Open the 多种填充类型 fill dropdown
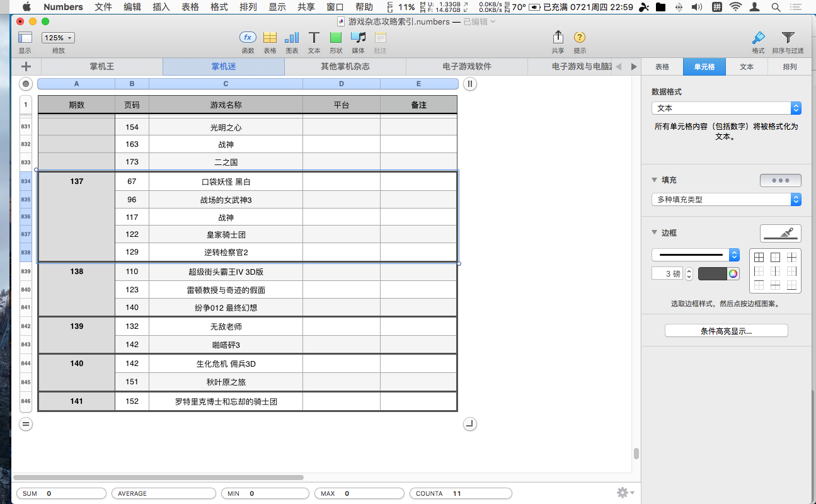Image resolution: width=816 pixels, height=504 pixels. (x=726, y=199)
